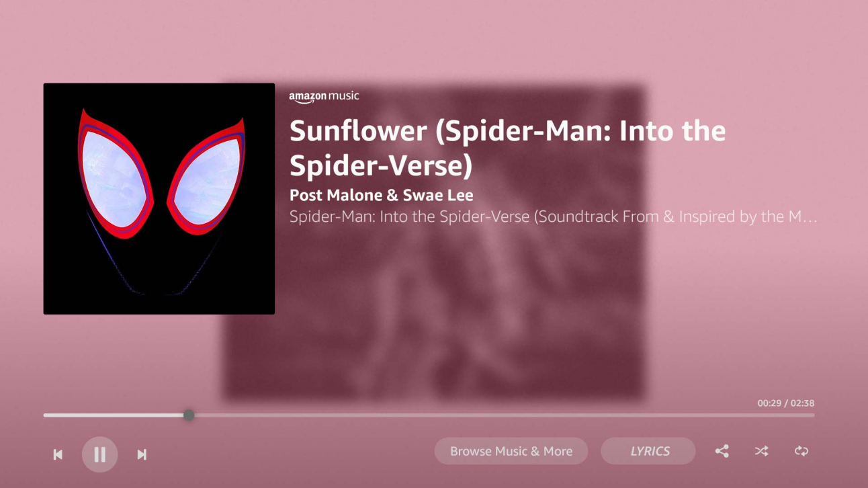The height and width of the screenshot is (488, 868).
Task: Select the Spider-Man mask album artwork
Action: [x=159, y=199]
